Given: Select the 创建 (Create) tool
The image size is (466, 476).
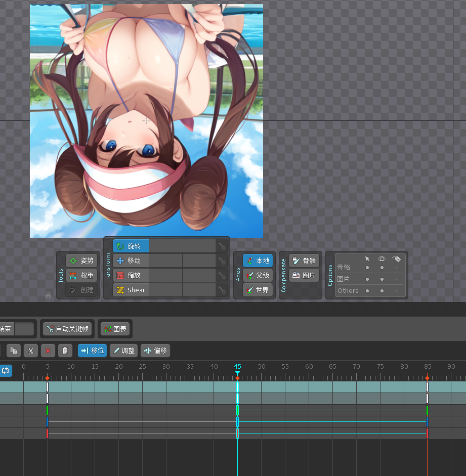Looking at the screenshot, I should coord(81,290).
